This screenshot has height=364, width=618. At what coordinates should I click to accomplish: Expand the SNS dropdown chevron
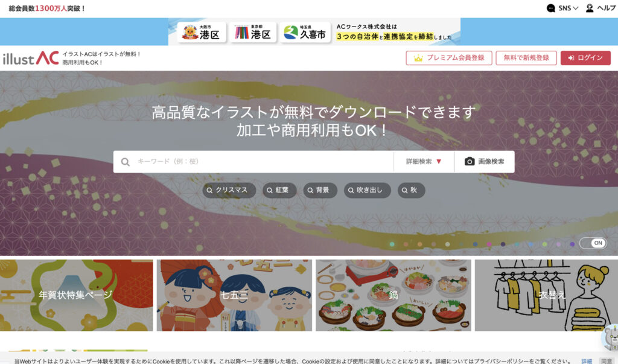pyautogui.click(x=575, y=8)
